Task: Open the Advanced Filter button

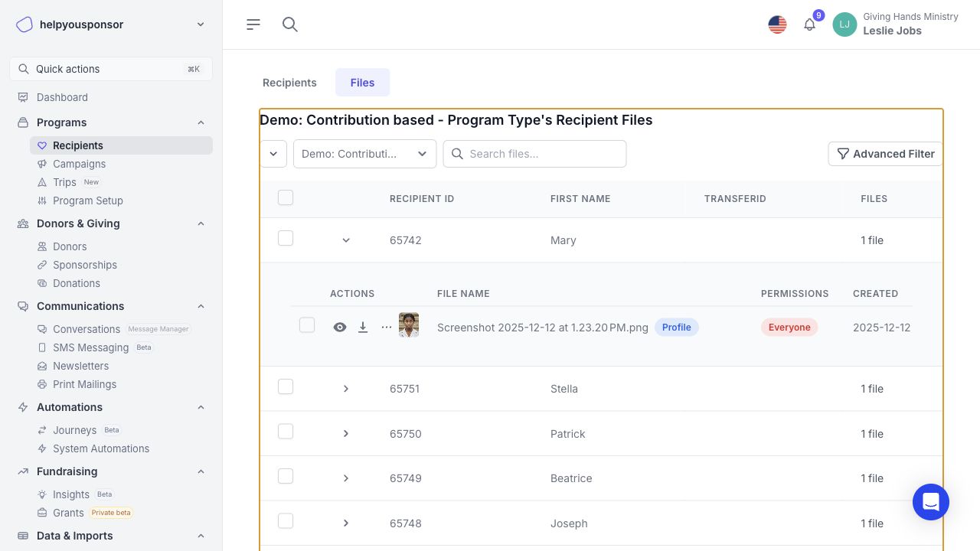Action: pyautogui.click(x=885, y=154)
